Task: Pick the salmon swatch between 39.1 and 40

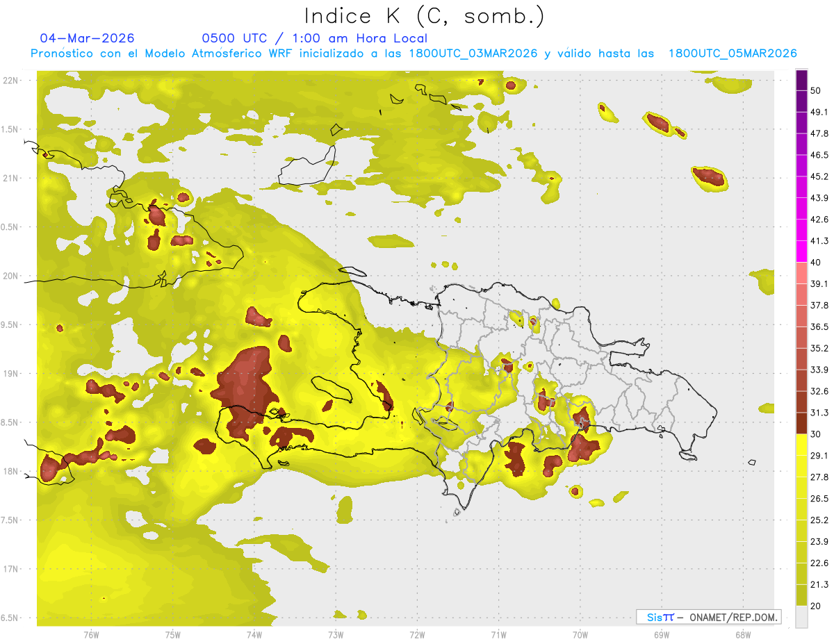Action: (x=801, y=273)
